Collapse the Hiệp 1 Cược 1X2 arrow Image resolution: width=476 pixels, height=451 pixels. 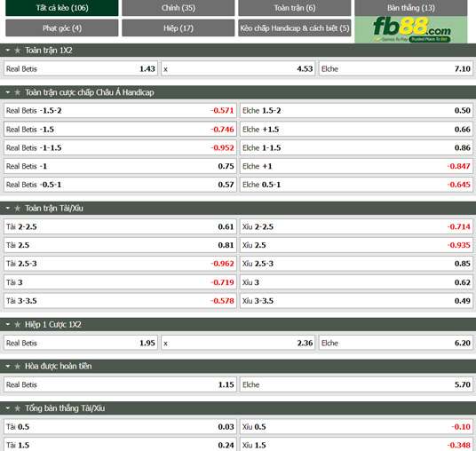8,324
